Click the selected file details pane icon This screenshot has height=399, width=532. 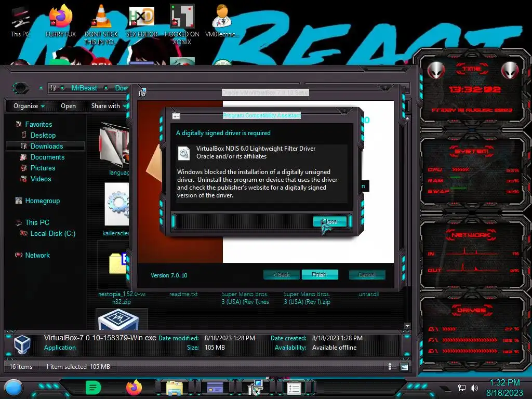coord(22,344)
